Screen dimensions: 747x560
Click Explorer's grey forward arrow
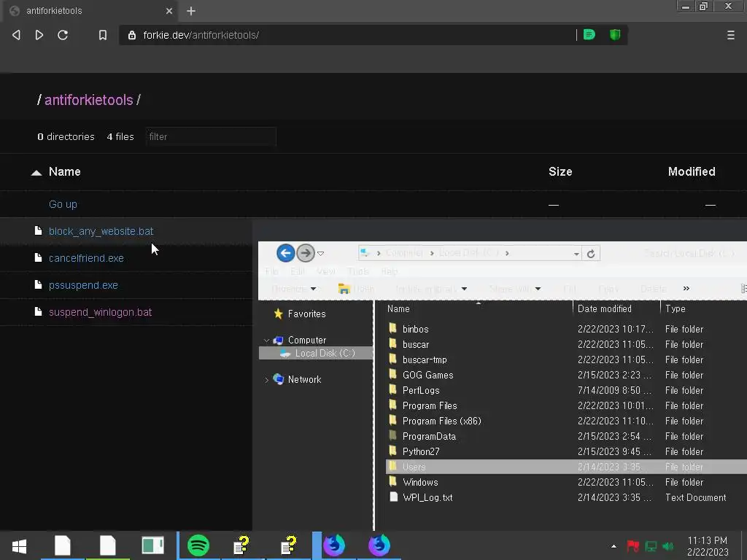pos(306,253)
